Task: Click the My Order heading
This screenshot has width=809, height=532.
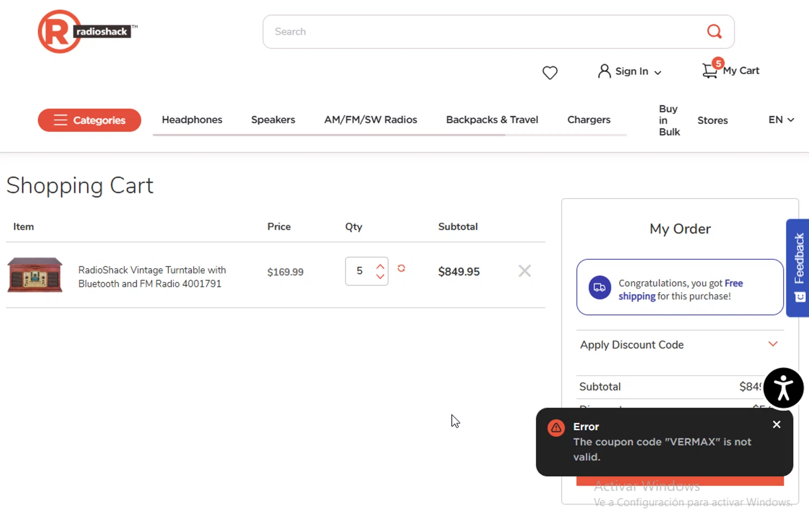Action: [x=680, y=229]
